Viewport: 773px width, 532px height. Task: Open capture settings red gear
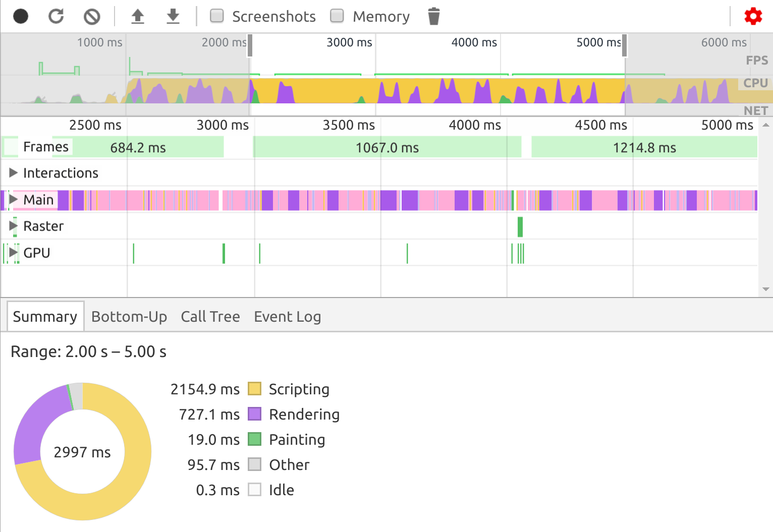coord(753,17)
